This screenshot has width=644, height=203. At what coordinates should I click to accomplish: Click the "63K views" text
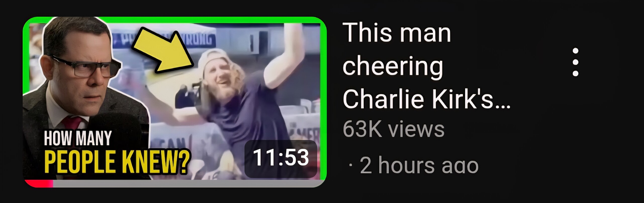tap(394, 129)
